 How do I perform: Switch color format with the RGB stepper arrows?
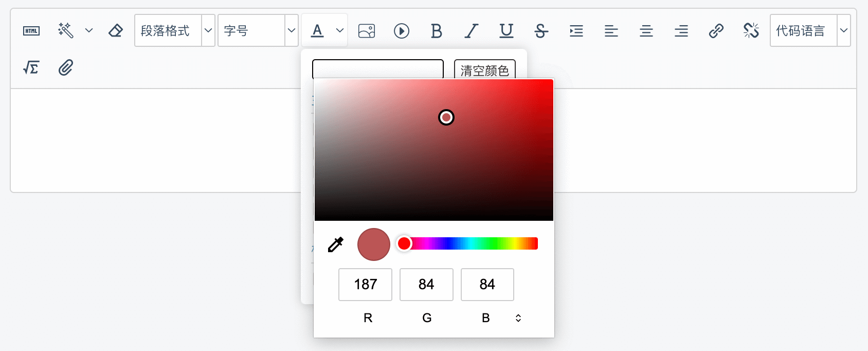coord(518,318)
